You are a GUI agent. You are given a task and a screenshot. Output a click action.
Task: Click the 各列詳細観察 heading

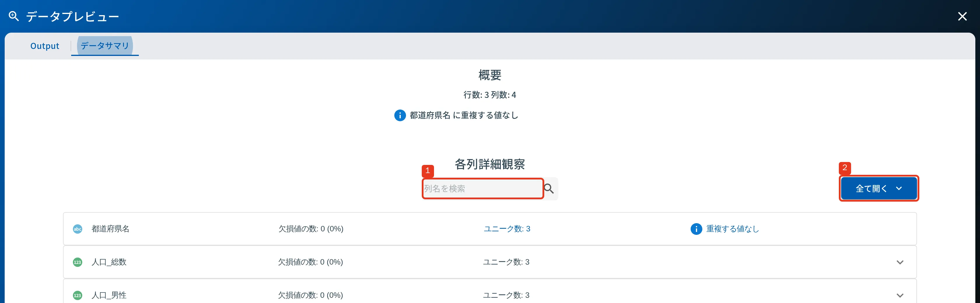[490, 164]
